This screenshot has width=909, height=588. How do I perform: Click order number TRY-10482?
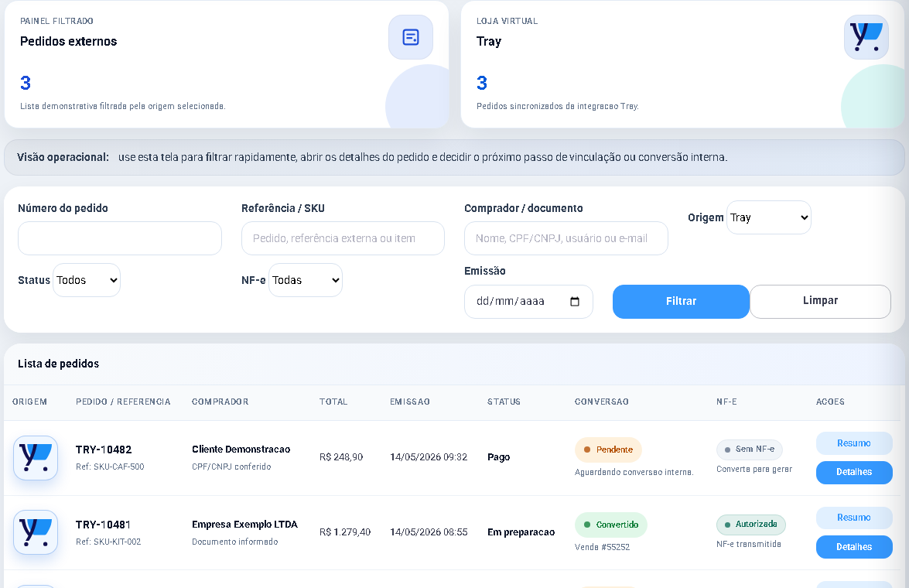coord(104,450)
